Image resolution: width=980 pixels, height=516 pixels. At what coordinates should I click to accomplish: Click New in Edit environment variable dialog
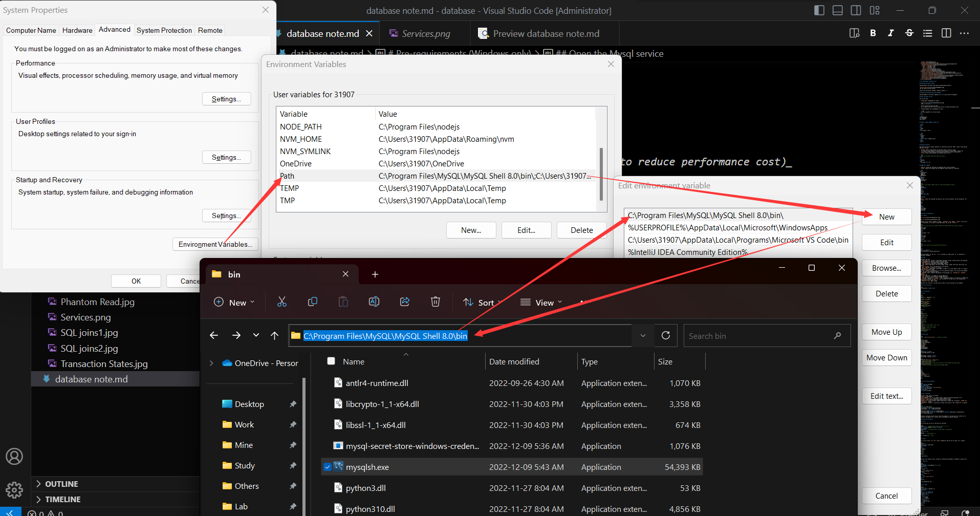pos(886,217)
